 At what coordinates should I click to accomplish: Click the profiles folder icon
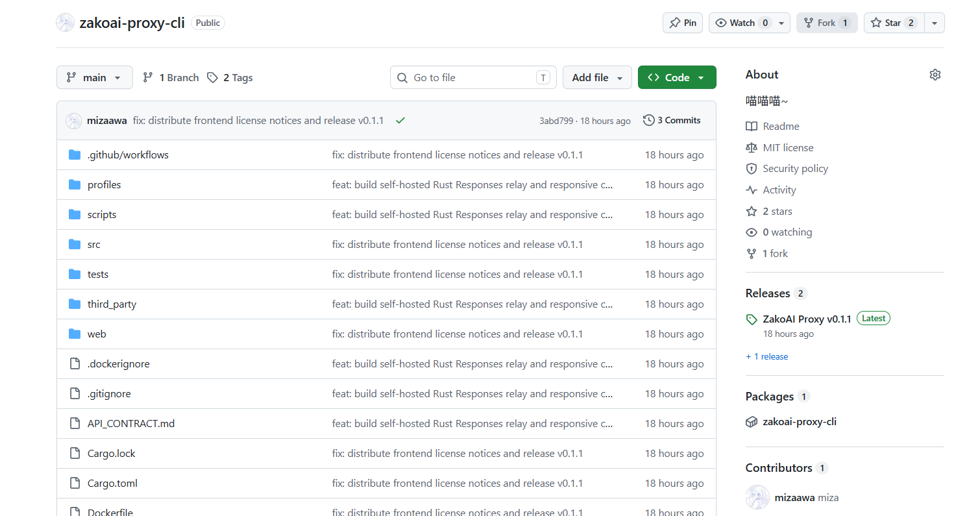pyautogui.click(x=75, y=184)
